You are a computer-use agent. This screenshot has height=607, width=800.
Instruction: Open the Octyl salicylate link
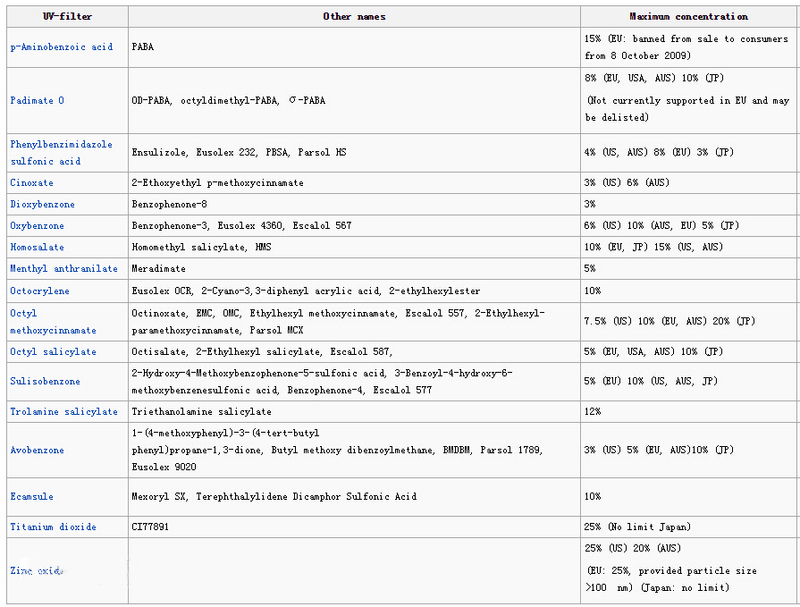pyautogui.click(x=53, y=352)
